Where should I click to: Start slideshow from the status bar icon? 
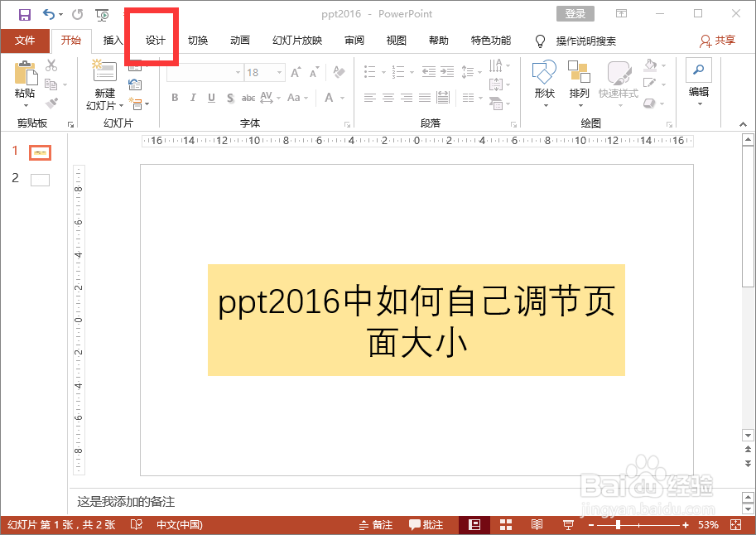tap(568, 525)
